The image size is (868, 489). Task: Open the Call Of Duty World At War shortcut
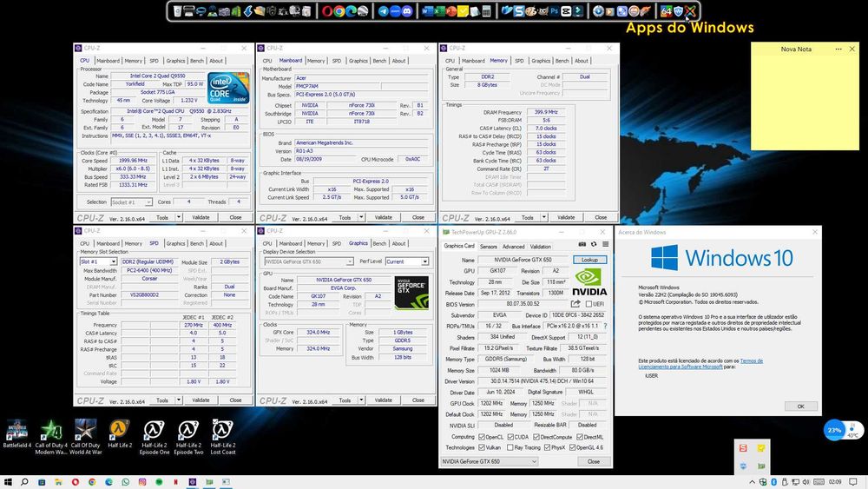86,438
